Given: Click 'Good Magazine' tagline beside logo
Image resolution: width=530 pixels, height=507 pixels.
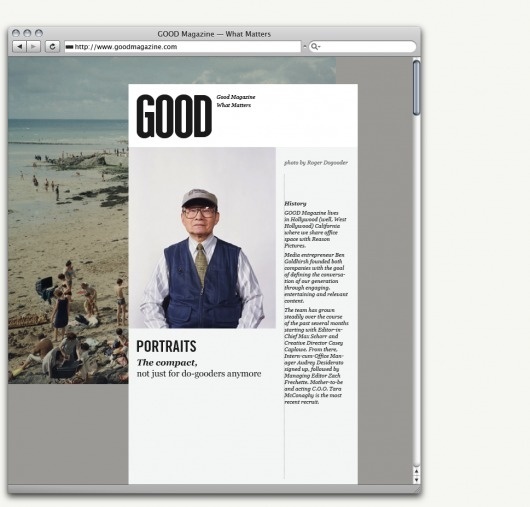Looking at the screenshot, I should click(x=236, y=97).
